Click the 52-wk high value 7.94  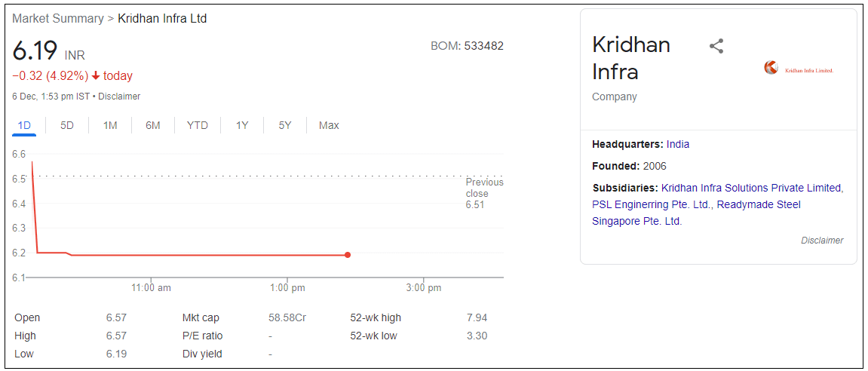click(477, 318)
